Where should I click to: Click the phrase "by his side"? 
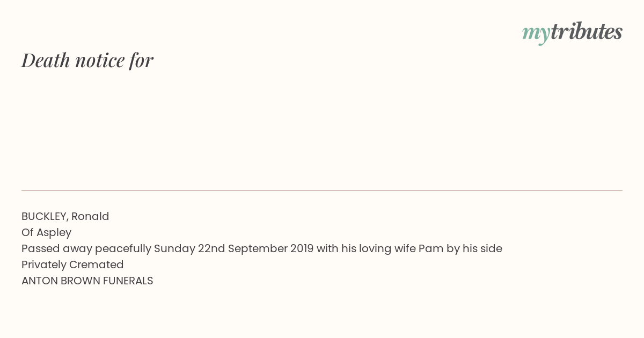474,248
